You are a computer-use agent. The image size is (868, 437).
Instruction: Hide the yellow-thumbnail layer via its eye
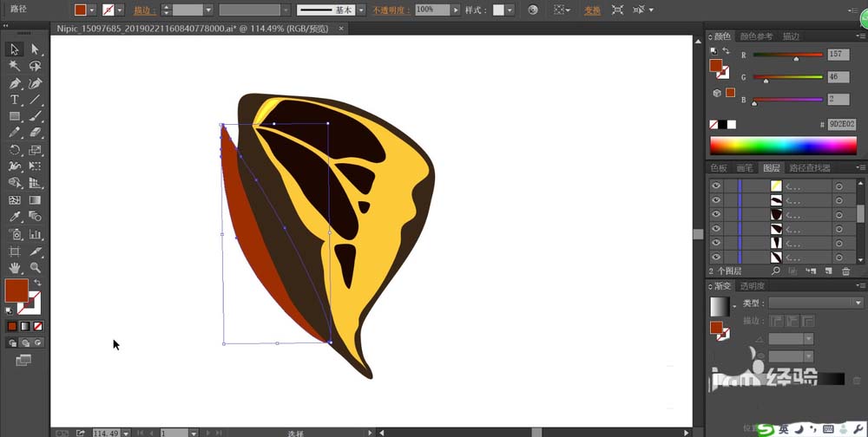pos(716,186)
